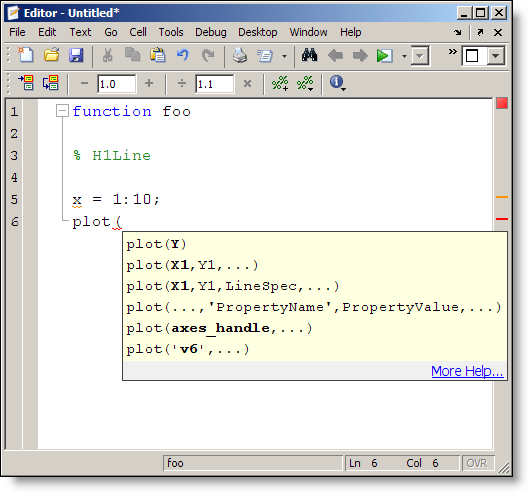The height and width of the screenshot is (493, 529).
Task: Create a new file with New icon
Action: pyautogui.click(x=26, y=55)
